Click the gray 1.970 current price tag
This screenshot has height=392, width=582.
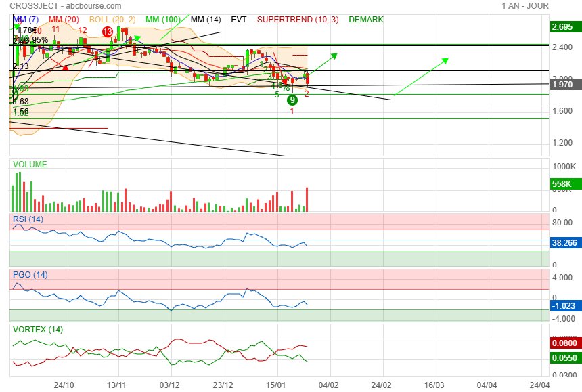563,85
